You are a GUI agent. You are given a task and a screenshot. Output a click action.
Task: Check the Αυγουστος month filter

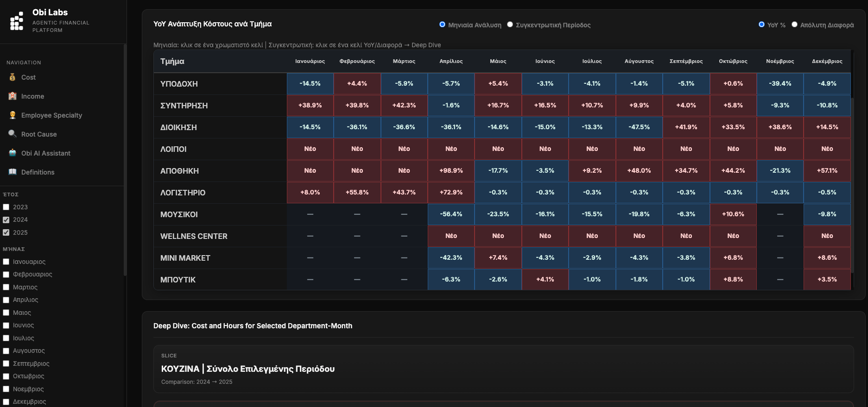coord(6,351)
